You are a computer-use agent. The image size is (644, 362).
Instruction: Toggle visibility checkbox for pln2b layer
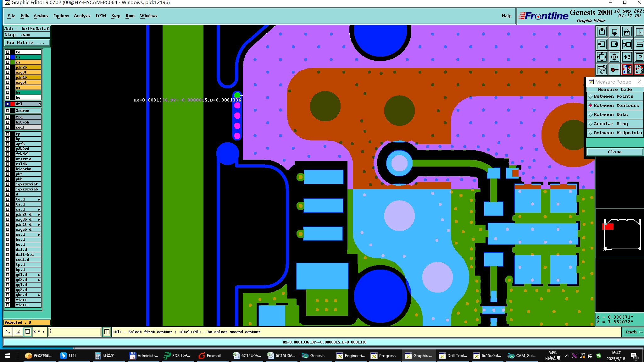8,67
